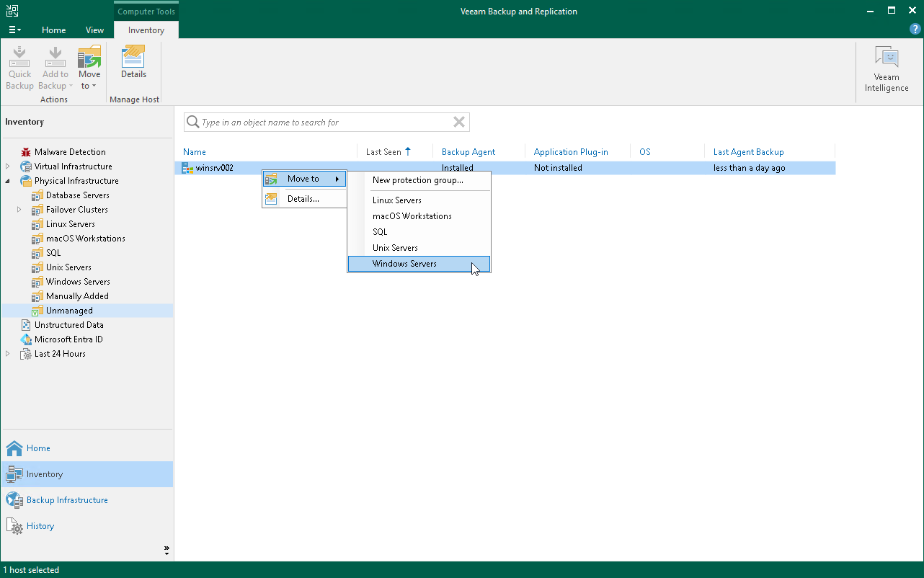The image size is (924, 578).
Task: Sort by the Name column header
Action: [x=195, y=152]
